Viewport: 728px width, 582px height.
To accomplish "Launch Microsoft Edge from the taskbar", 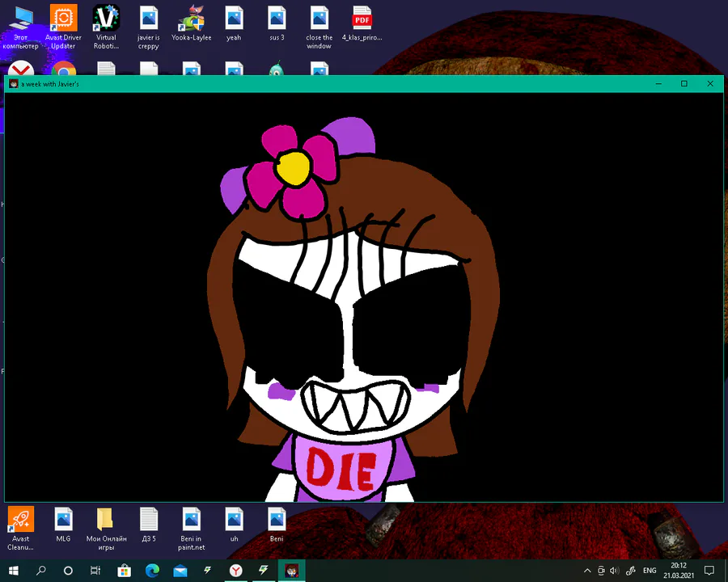I will (152, 571).
